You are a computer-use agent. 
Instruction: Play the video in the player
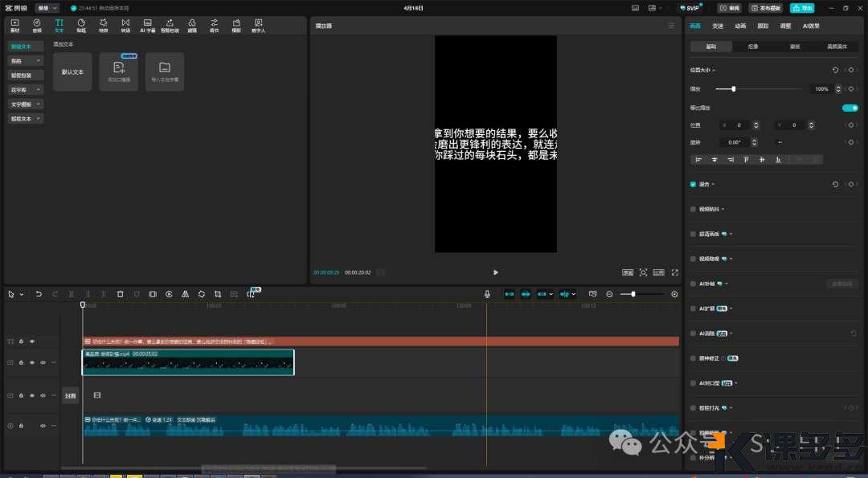pyautogui.click(x=495, y=272)
